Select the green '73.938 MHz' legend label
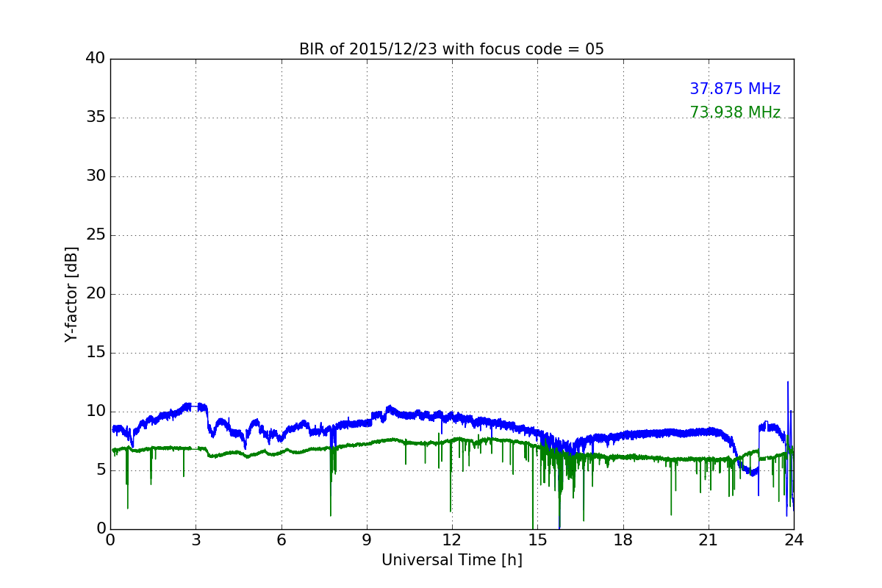The image size is (882, 588). (735, 112)
